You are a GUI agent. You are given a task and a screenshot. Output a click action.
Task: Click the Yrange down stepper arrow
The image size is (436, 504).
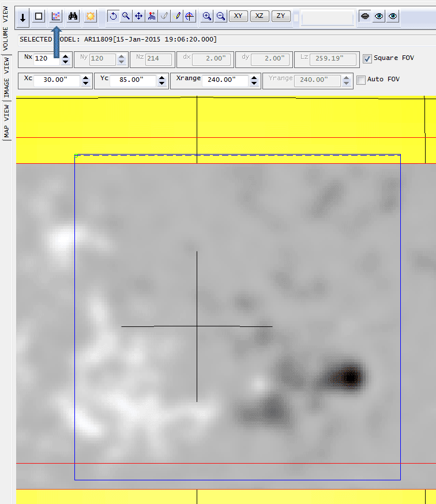[x=346, y=83]
